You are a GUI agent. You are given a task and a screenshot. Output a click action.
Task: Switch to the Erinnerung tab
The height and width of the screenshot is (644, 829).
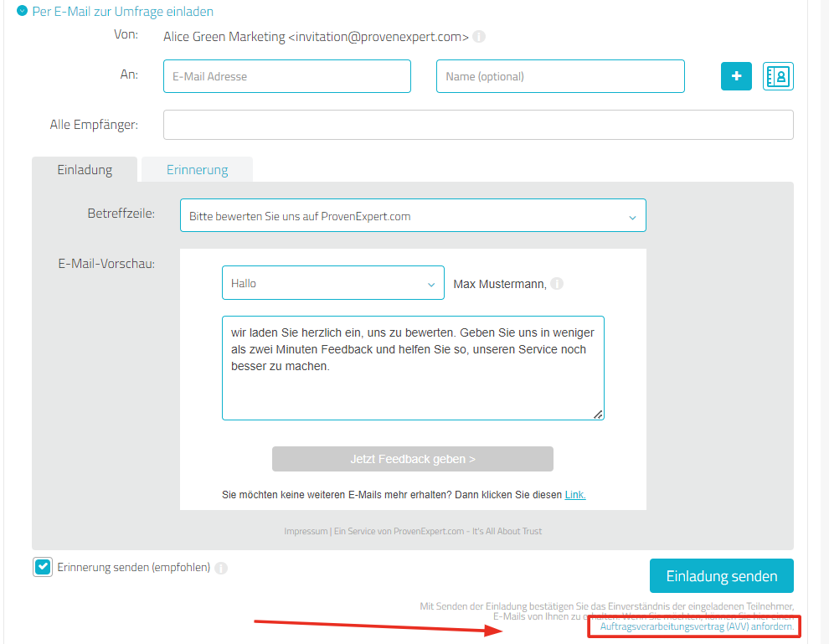pyautogui.click(x=198, y=170)
